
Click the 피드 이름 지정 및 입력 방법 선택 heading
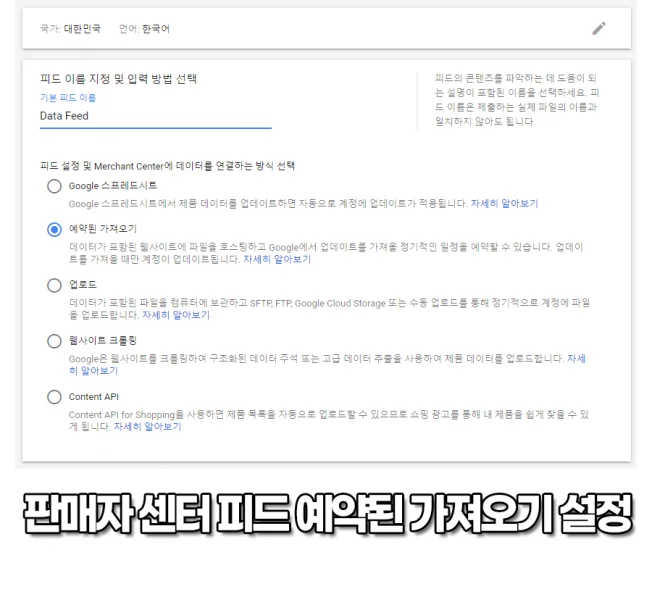[119, 79]
